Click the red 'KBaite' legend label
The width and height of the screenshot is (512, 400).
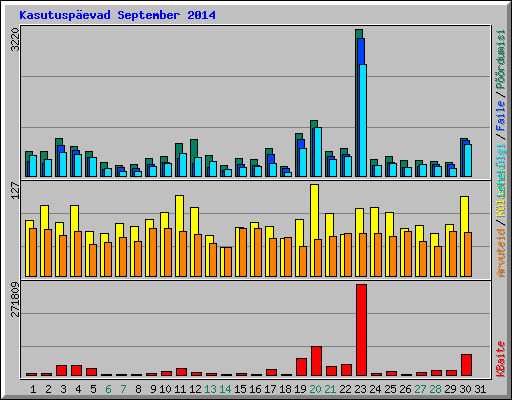(501, 359)
